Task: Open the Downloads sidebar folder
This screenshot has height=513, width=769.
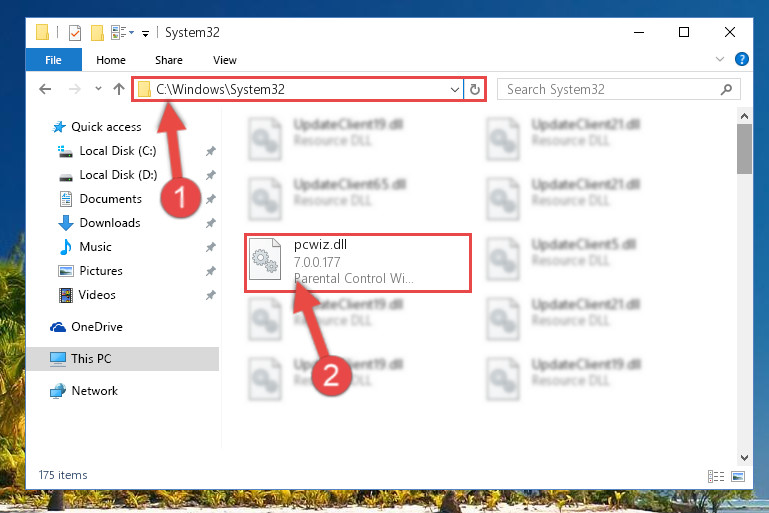Action: pyautogui.click(x=110, y=223)
